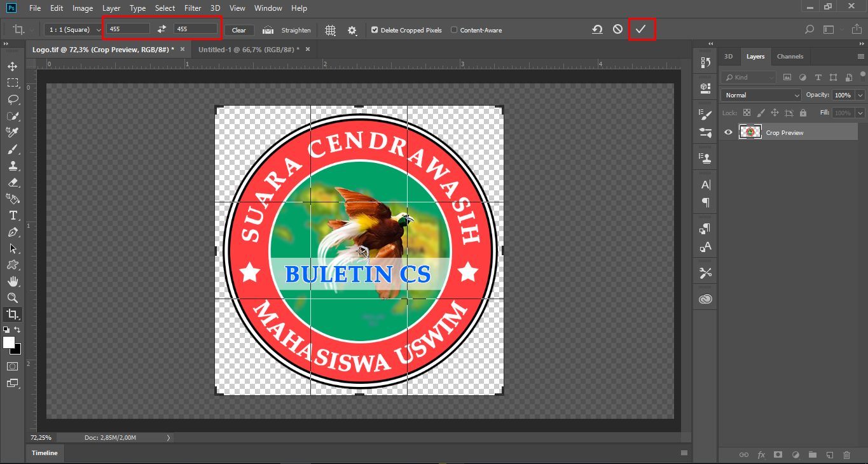Open the Filter menu
The image size is (868, 464).
(193, 8)
